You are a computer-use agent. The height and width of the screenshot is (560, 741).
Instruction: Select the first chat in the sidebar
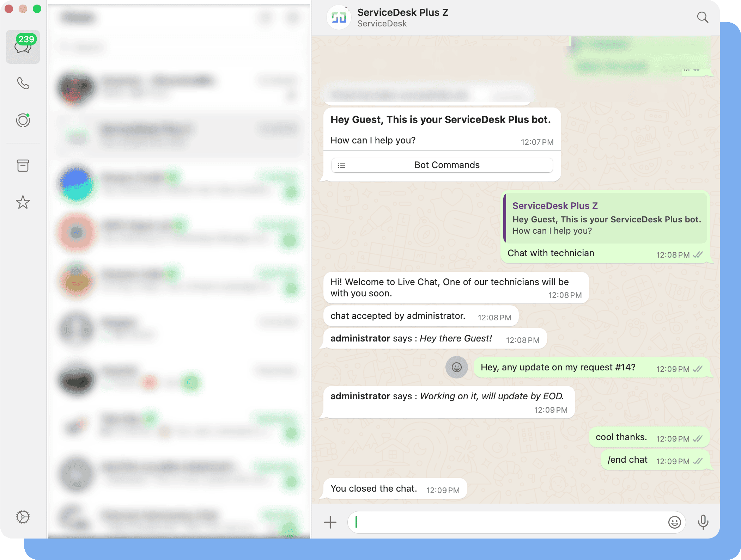coord(176,88)
